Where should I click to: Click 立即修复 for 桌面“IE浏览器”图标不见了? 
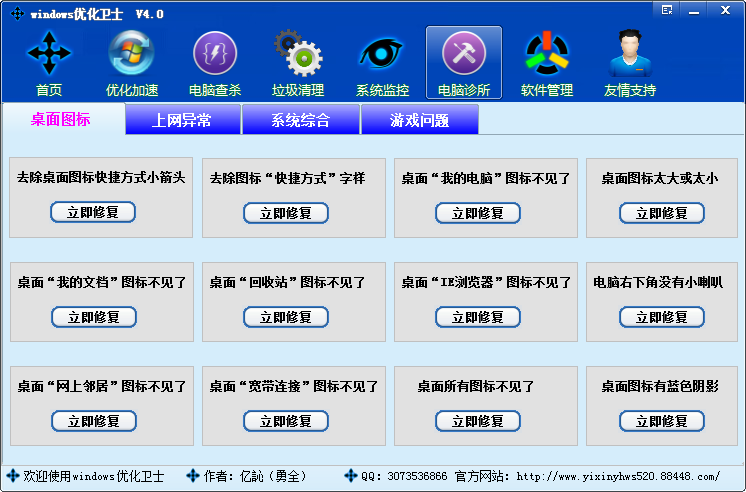click(x=478, y=317)
